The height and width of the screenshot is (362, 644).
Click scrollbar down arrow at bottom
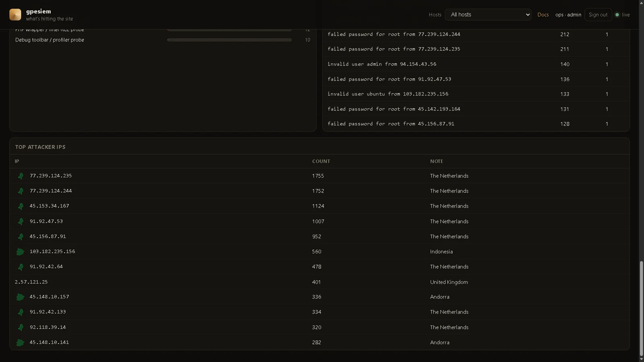tap(641, 359)
